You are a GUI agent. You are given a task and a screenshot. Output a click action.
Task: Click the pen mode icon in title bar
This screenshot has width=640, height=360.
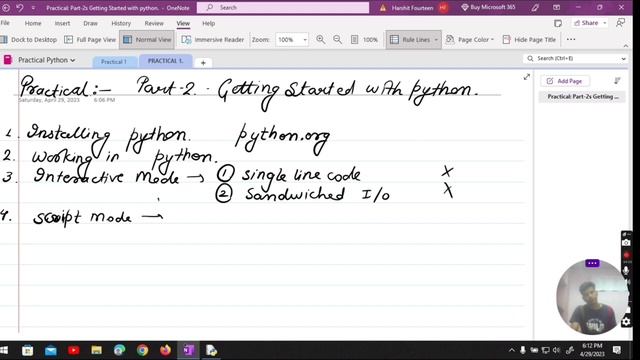535,7
